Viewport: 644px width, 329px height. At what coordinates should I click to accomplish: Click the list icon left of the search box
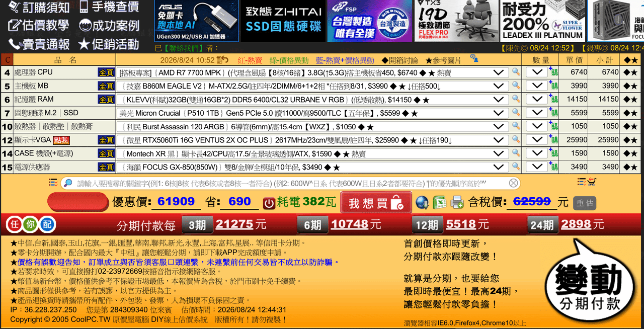[53, 182]
